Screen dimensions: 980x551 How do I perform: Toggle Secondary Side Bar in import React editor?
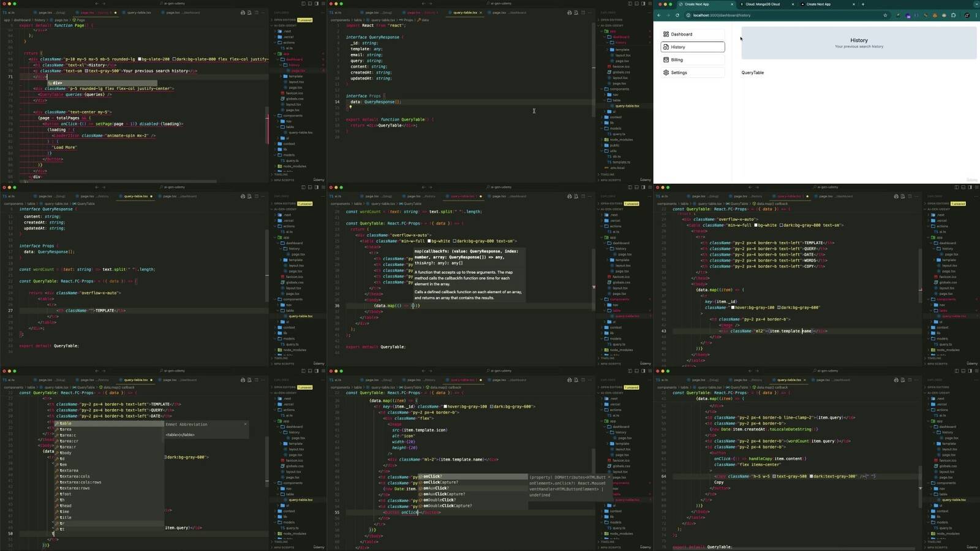point(643,4)
